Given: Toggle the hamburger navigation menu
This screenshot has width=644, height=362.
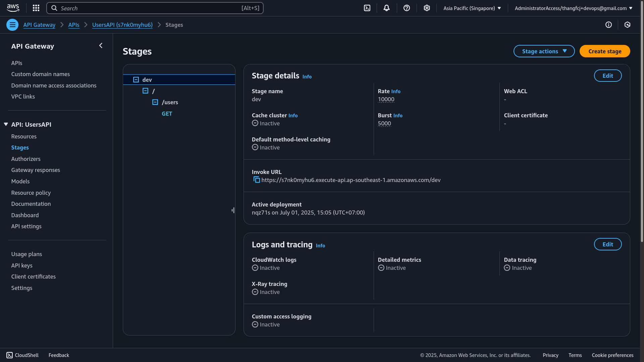Looking at the screenshot, I should 12,25.
